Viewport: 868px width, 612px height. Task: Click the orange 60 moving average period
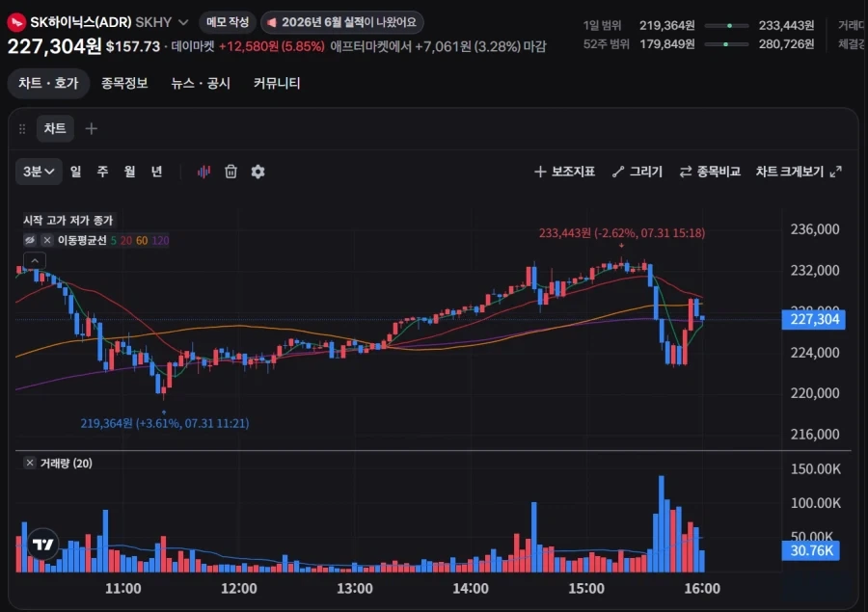pyautogui.click(x=142, y=240)
